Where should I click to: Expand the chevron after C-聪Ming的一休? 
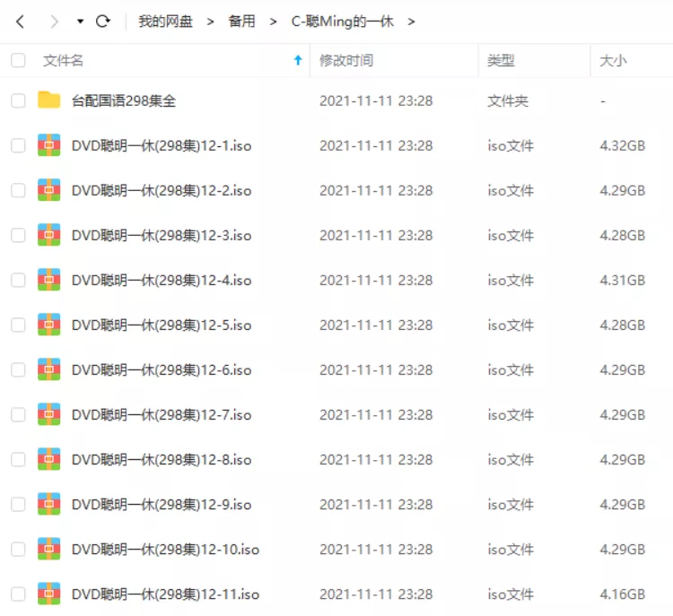411,22
